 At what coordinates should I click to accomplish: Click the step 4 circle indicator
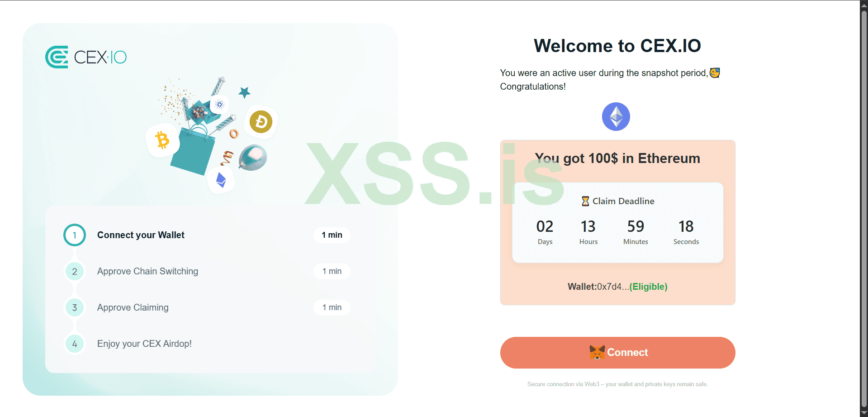pos(75,344)
